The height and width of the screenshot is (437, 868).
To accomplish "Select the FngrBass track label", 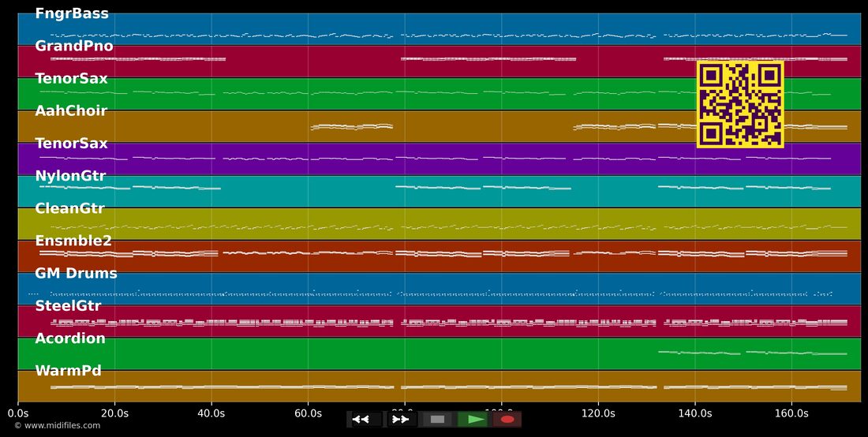I will click(72, 14).
